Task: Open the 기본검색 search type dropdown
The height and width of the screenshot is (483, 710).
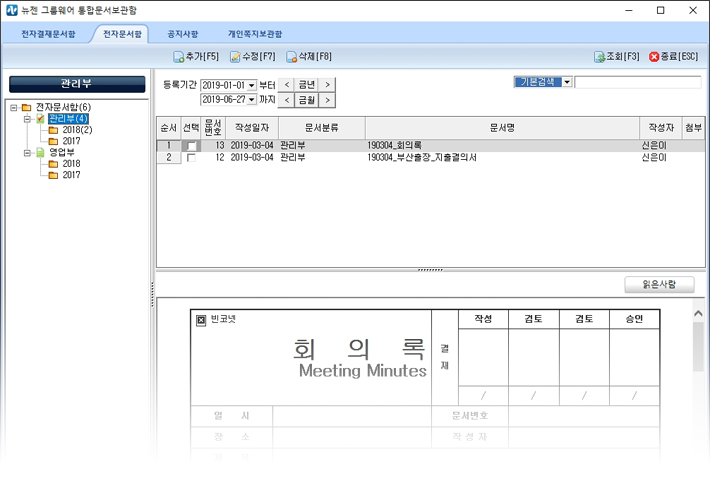Action: [x=567, y=82]
